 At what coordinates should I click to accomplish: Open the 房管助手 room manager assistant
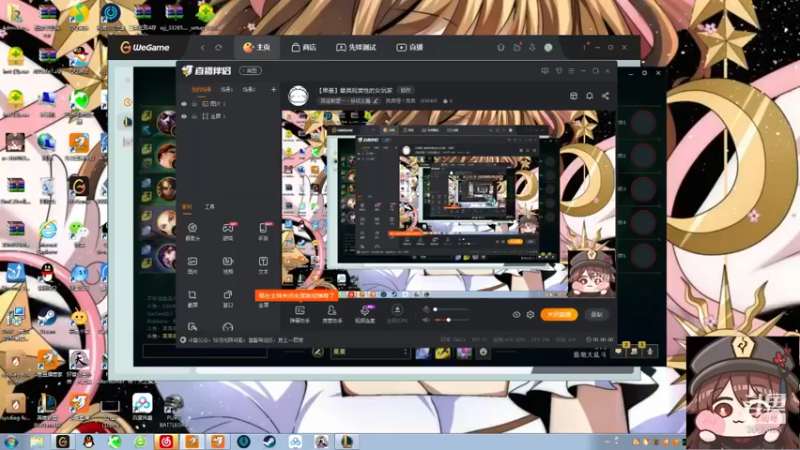(332, 314)
